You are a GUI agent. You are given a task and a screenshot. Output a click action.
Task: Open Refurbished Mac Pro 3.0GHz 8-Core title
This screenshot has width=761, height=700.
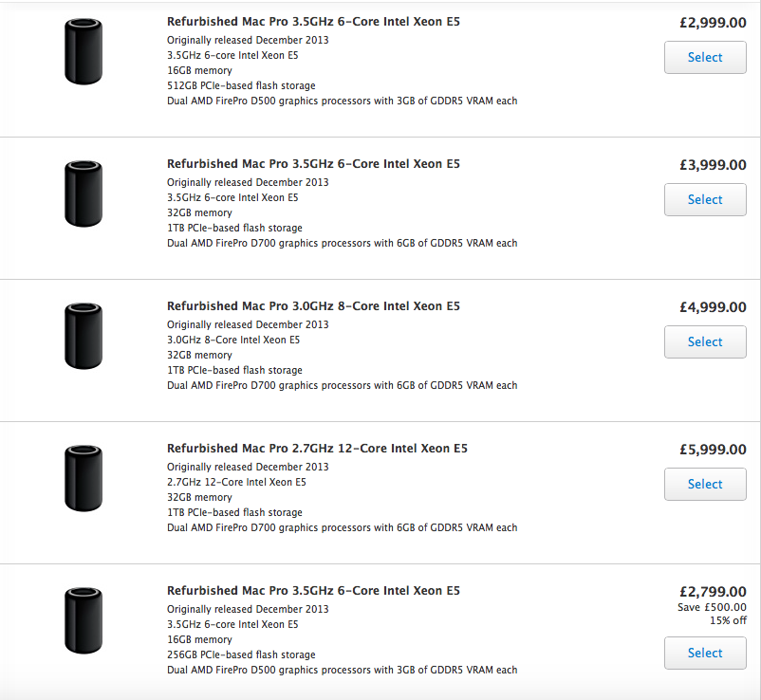point(313,306)
